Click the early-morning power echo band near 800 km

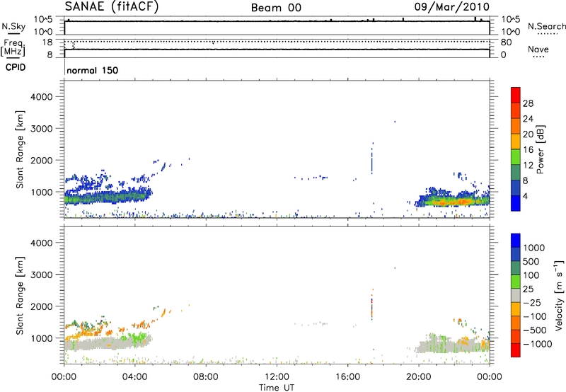click(x=108, y=197)
